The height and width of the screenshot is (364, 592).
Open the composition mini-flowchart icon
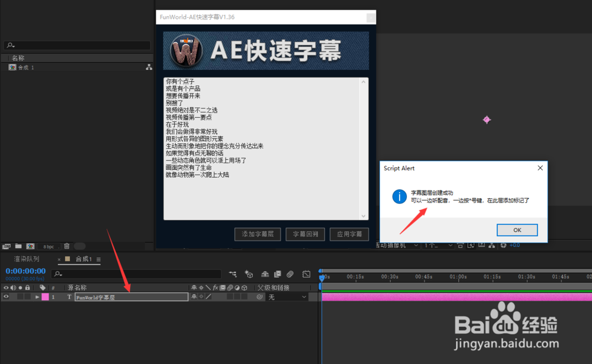(233, 274)
